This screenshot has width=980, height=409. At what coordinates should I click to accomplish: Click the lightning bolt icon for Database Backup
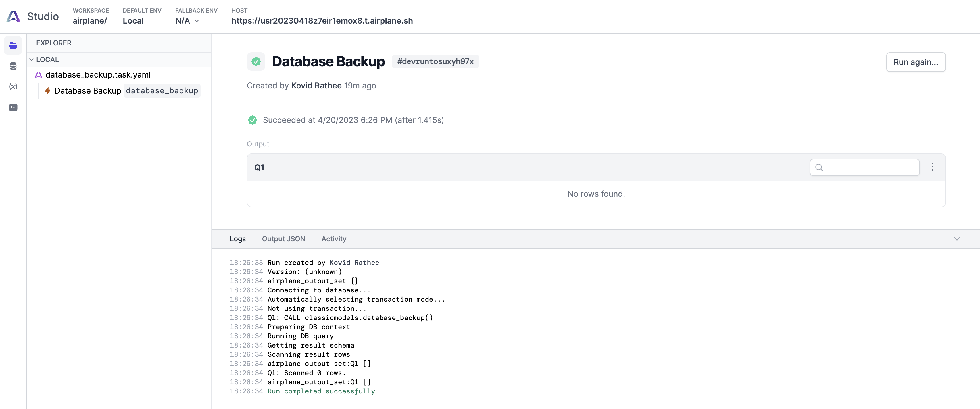[47, 91]
